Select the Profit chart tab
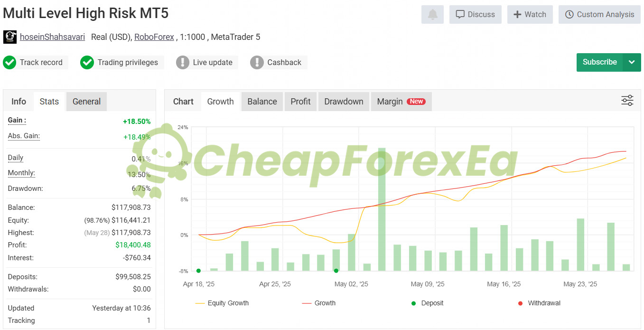The image size is (644, 330). pos(300,102)
